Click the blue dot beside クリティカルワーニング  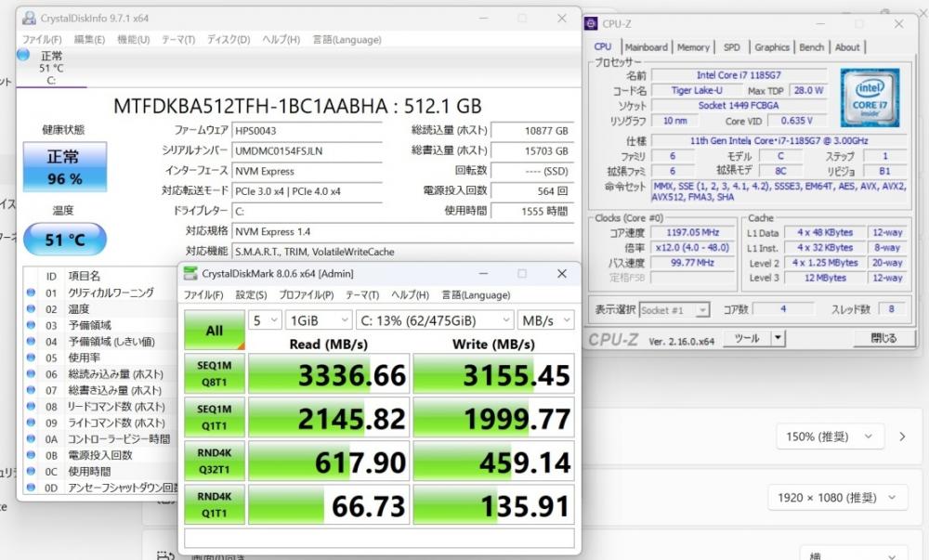tap(32, 293)
